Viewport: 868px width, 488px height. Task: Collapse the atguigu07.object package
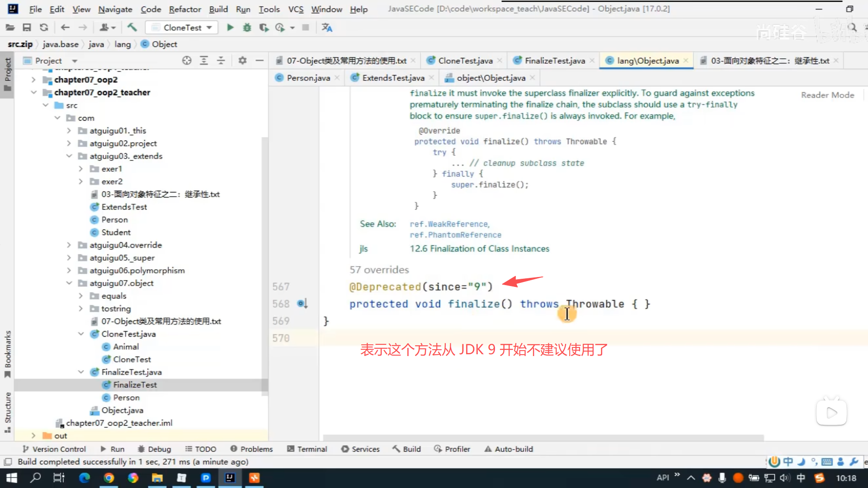(69, 283)
